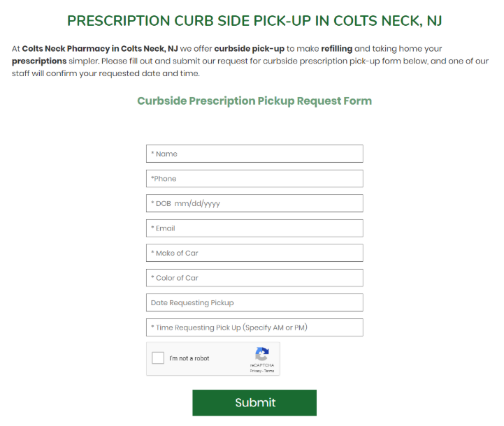
Task: Open the reCAPTCHA Privacy link
Action: click(x=256, y=371)
